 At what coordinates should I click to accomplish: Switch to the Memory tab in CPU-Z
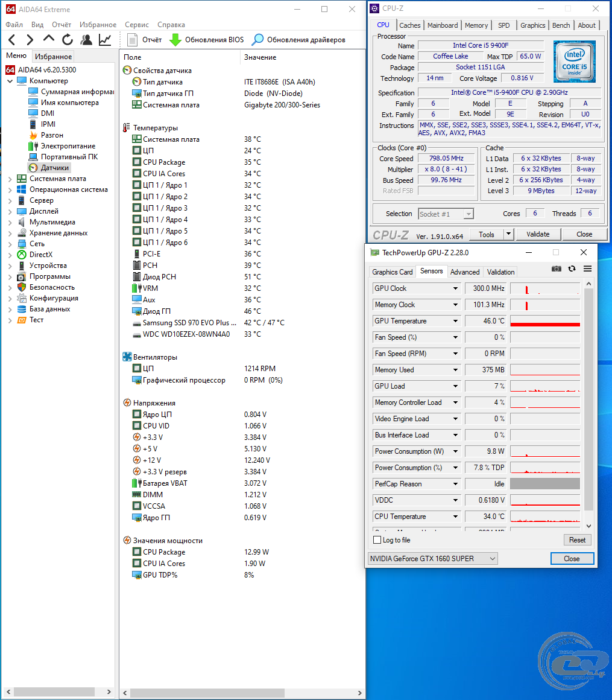476,25
